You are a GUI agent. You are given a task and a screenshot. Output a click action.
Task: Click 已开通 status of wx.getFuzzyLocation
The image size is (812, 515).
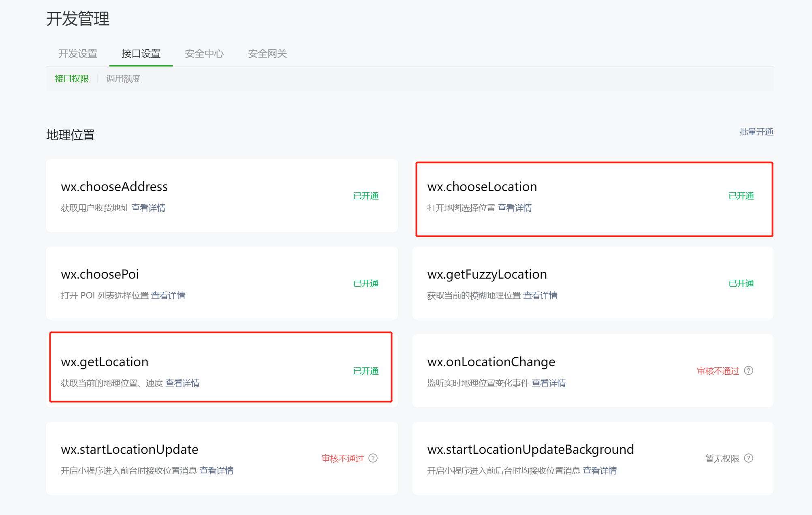click(741, 283)
